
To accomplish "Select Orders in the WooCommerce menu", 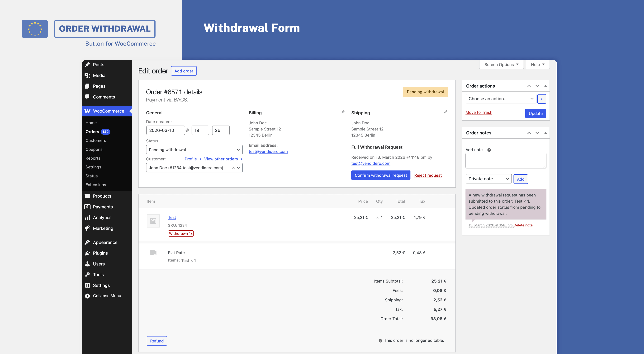I will [x=92, y=131].
